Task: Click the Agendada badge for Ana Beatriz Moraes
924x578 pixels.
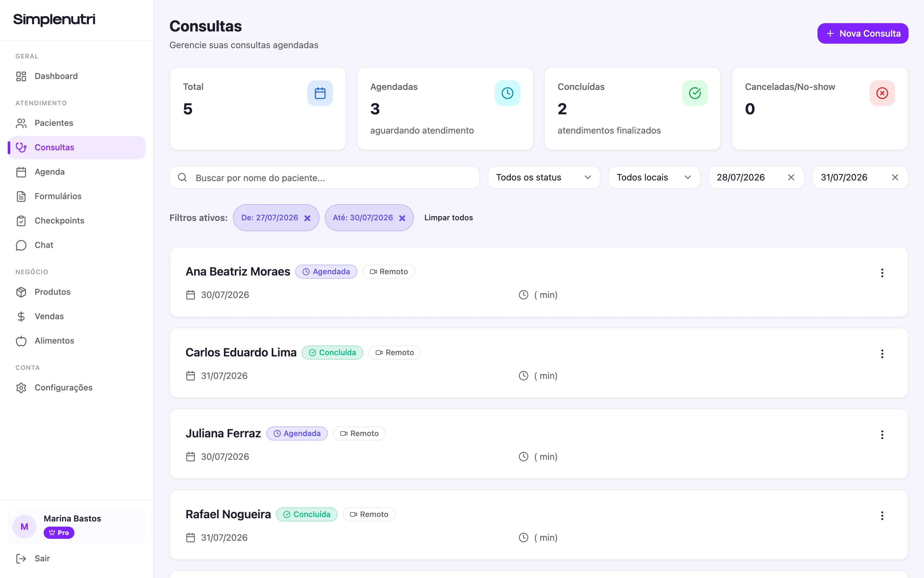Action: pyautogui.click(x=326, y=272)
